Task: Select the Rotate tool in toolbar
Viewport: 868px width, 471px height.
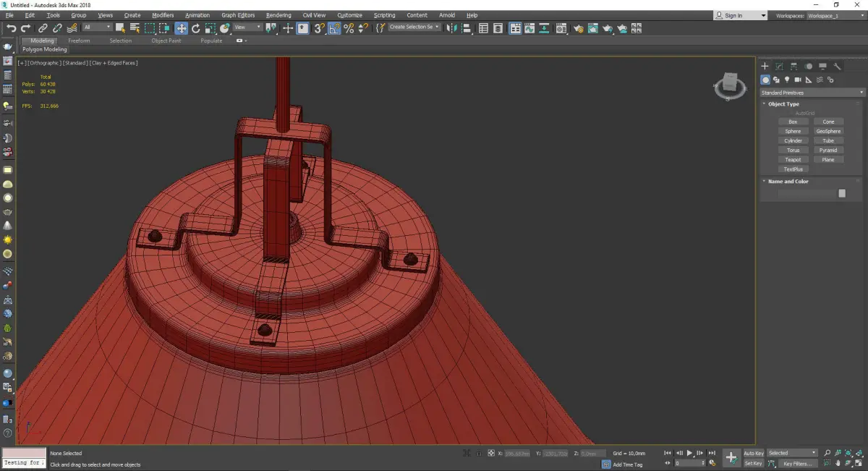Action: [x=195, y=28]
